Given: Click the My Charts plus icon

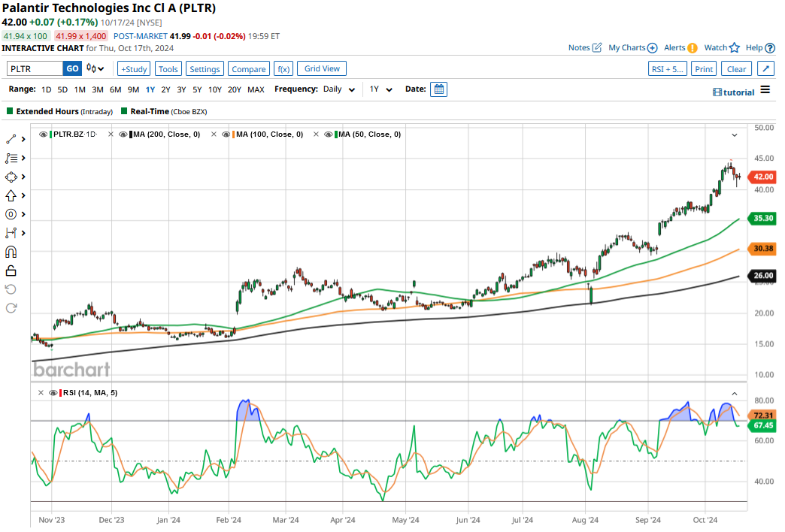Looking at the screenshot, I should click(x=652, y=48).
